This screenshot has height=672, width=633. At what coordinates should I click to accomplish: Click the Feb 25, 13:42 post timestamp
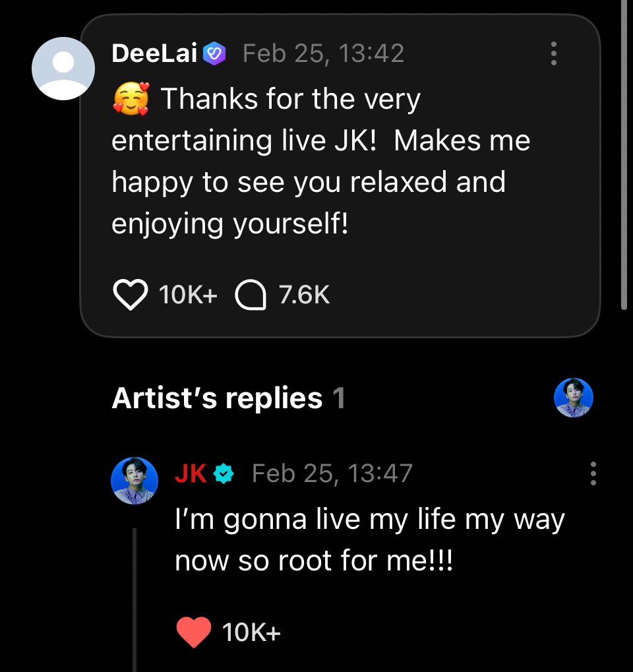(x=323, y=53)
